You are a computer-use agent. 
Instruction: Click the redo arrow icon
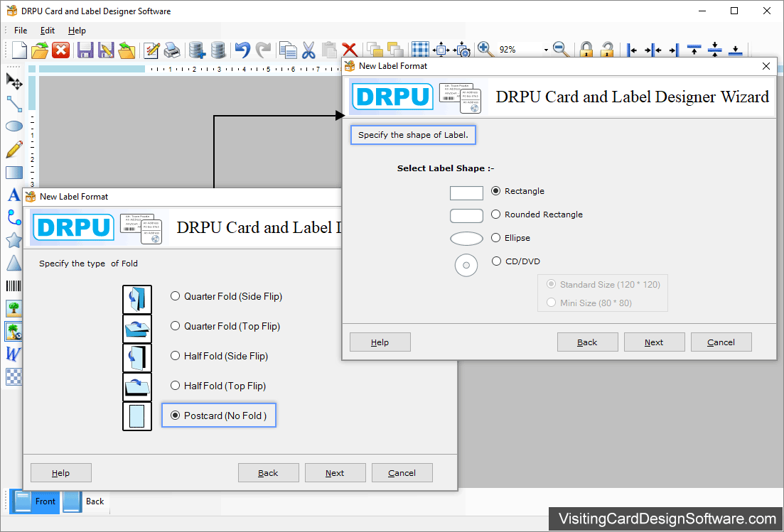tap(263, 50)
